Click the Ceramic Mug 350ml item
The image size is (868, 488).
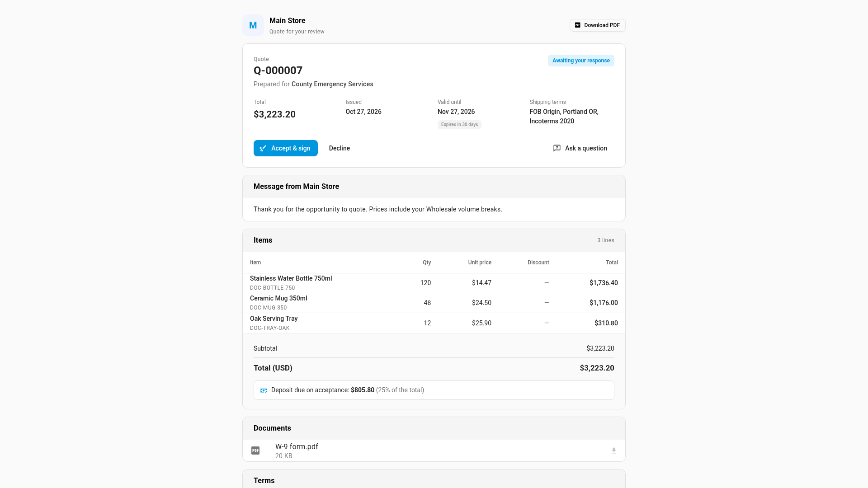278,298
